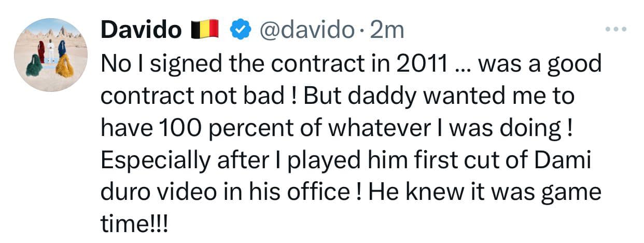The width and height of the screenshot is (644, 243).
Task: Click the blue figure in the avatar
Action: point(62,49)
